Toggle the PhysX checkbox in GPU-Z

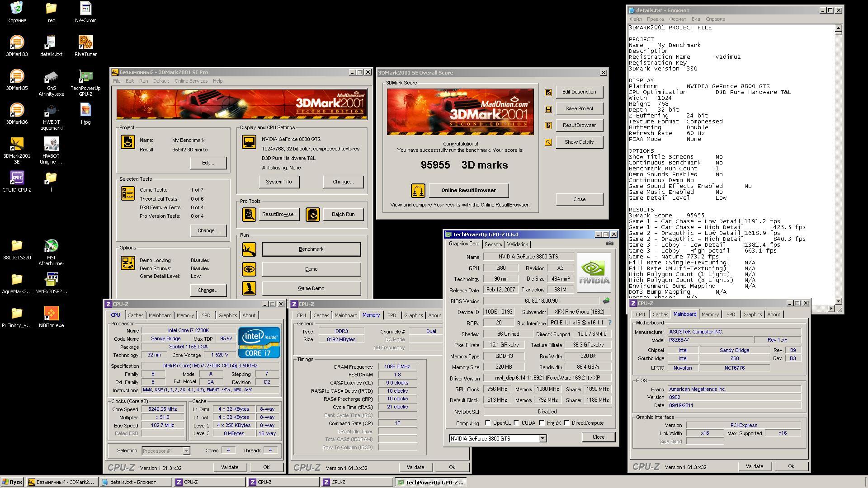pos(542,423)
